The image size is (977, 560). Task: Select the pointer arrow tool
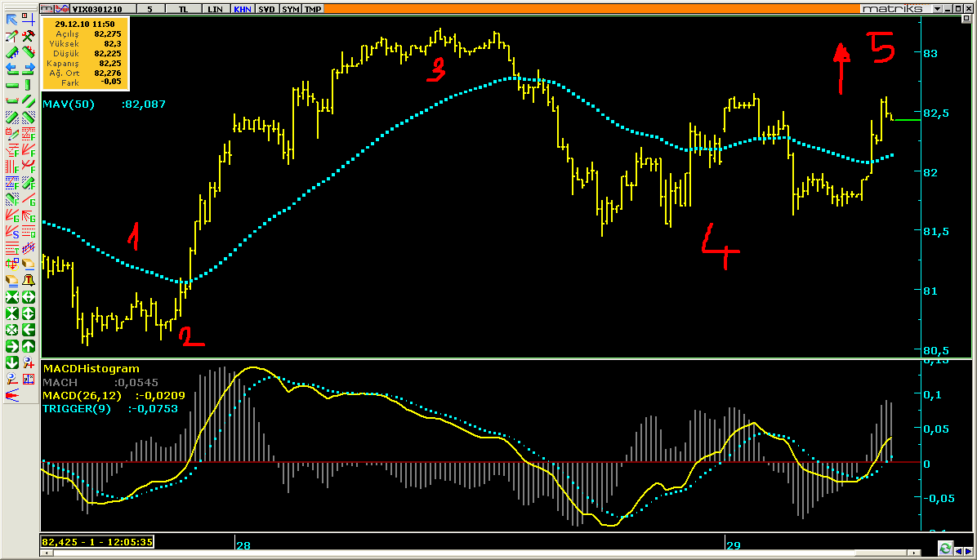coord(12,20)
